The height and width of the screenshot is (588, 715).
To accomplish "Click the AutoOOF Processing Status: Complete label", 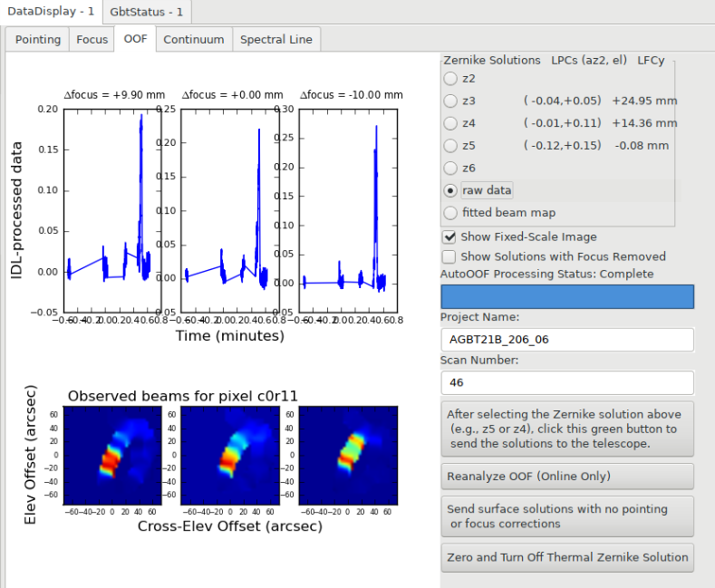I will click(546, 274).
